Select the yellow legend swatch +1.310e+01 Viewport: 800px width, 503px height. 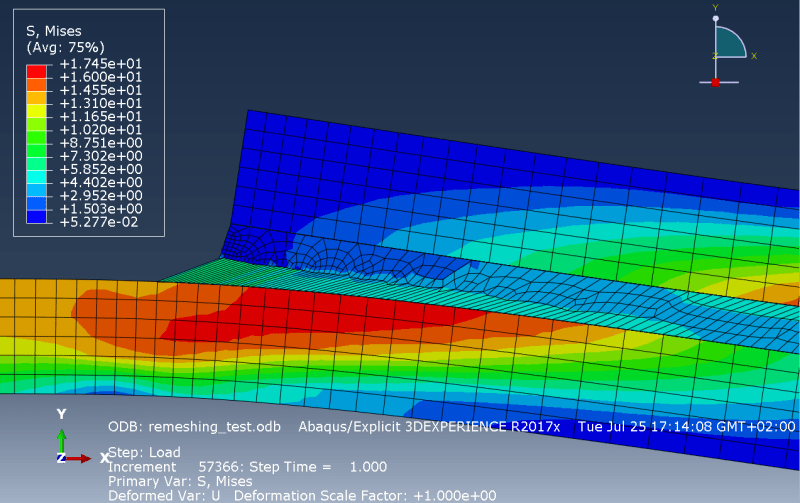36,111
